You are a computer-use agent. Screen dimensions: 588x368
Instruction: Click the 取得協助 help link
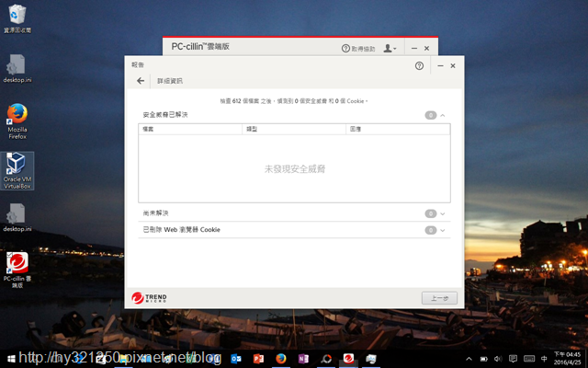tap(358, 49)
